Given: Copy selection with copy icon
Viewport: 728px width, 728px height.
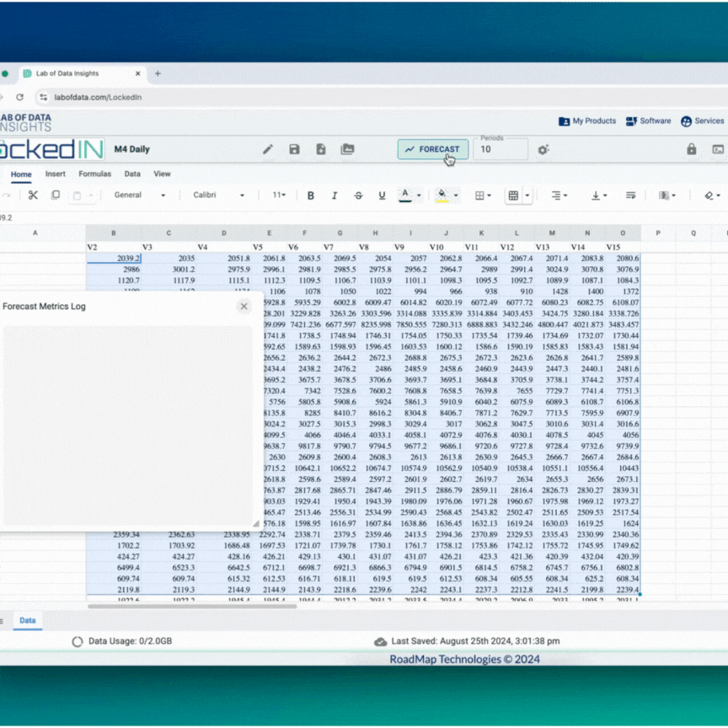Looking at the screenshot, I should click(x=56, y=195).
